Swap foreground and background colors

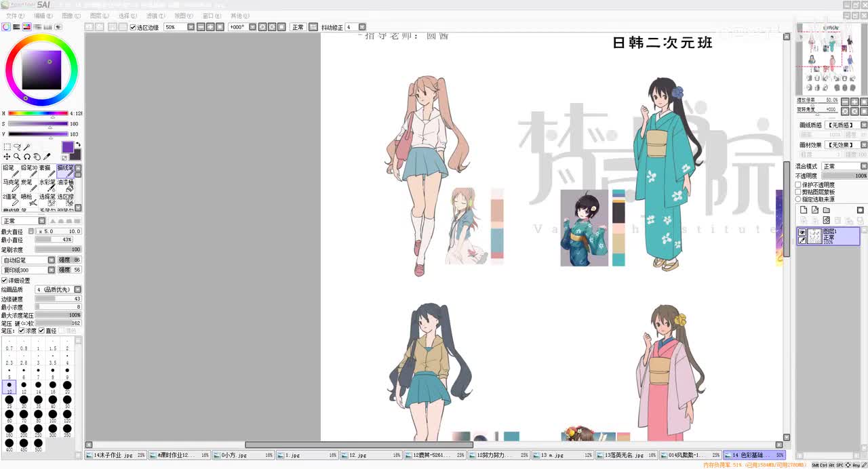click(78, 144)
